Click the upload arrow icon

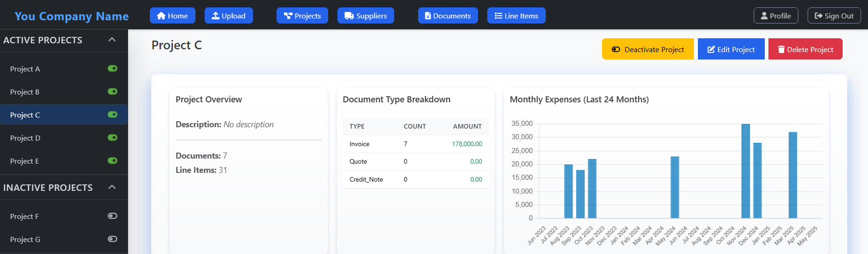click(x=215, y=16)
